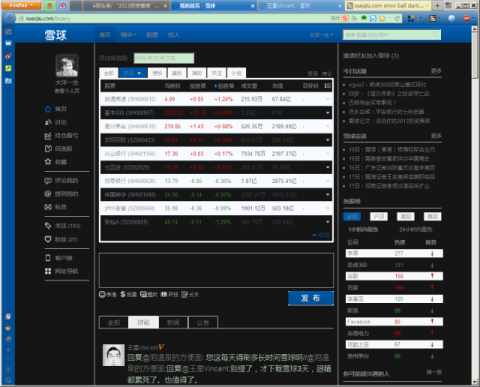Open Facebook in hot stocks list

(x=359, y=322)
